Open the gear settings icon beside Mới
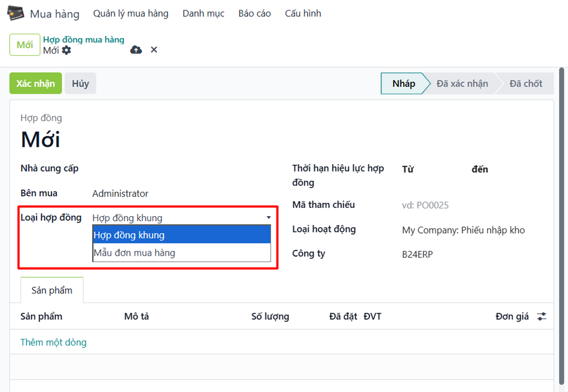This screenshot has height=392, width=568. coord(66,51)
